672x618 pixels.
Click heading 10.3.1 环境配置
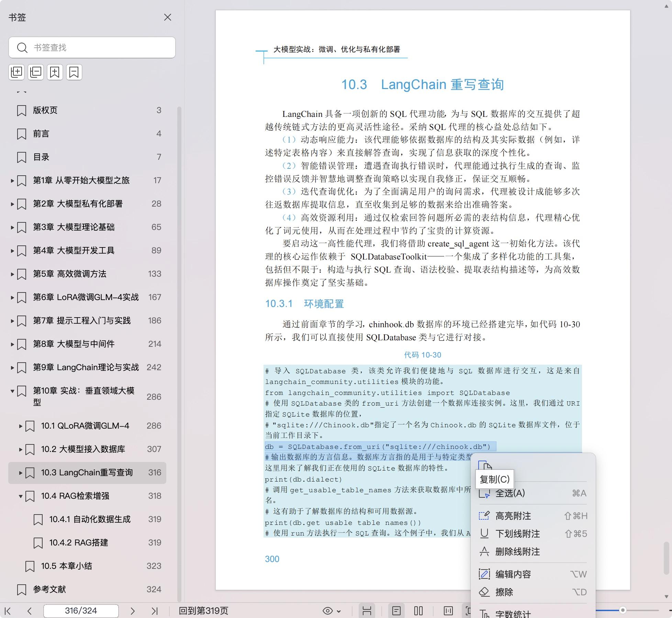point(304,304)
